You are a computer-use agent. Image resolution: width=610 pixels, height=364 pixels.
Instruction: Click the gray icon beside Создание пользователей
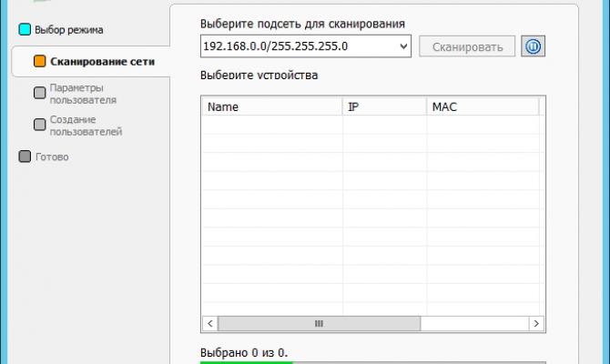click(39, 125)
